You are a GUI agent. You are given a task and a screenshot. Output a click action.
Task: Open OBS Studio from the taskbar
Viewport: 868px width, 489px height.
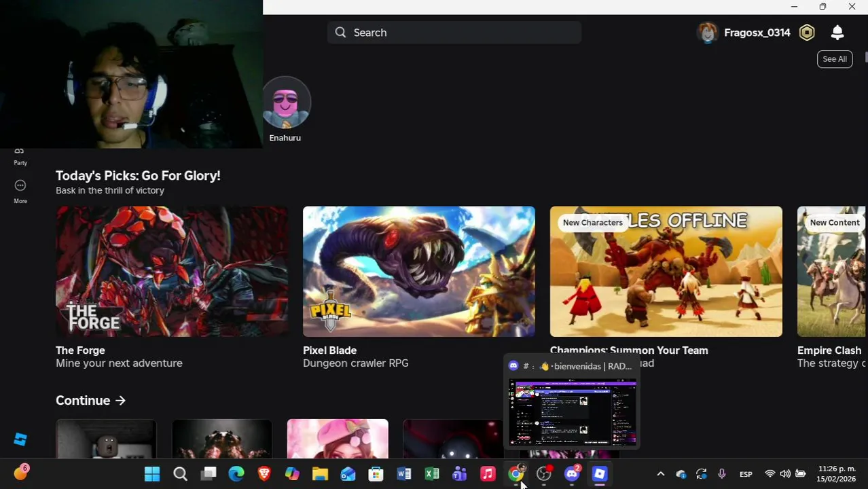click(543, 474)
